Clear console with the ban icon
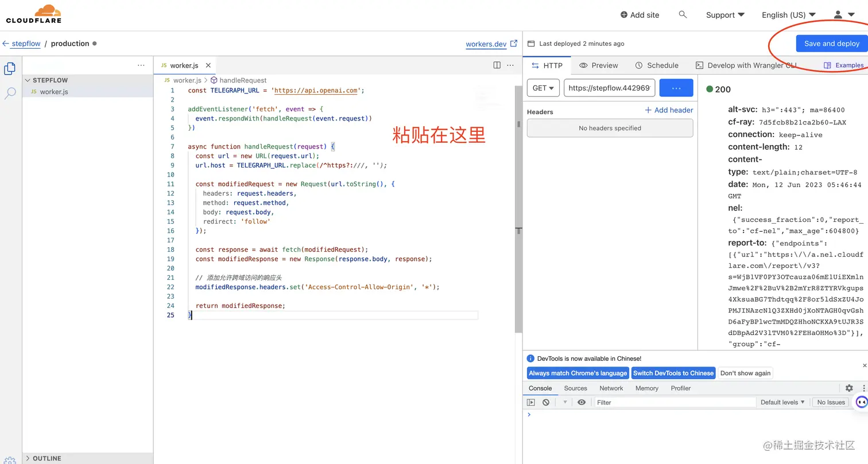The height and width of the screenshot is (464, 868). tap(546, 402)
